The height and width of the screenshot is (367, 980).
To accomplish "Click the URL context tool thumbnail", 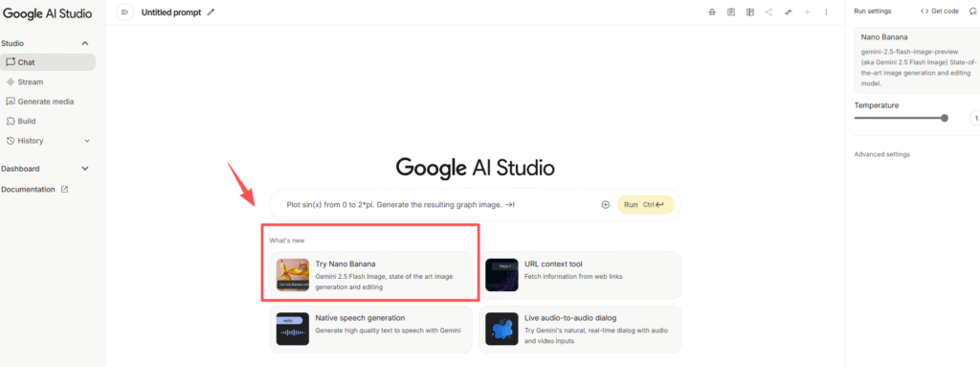I will point(501,275).
